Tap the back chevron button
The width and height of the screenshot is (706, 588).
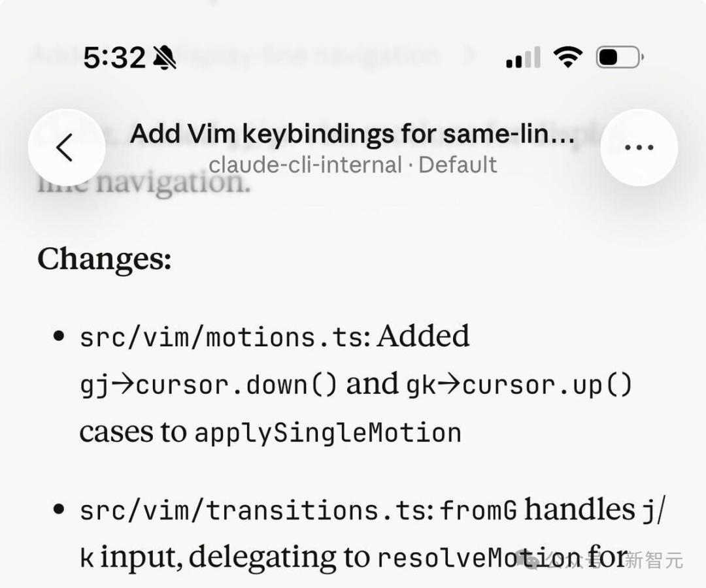[x=65, y=148]
